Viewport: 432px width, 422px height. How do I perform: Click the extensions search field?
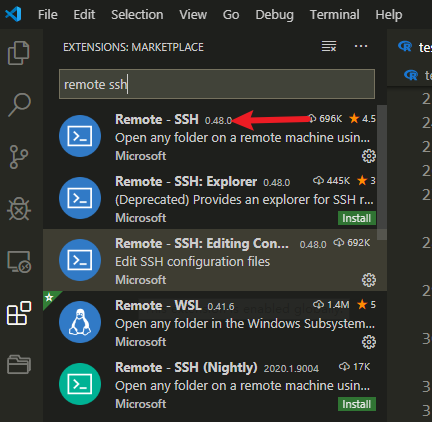tap(217, 84)
